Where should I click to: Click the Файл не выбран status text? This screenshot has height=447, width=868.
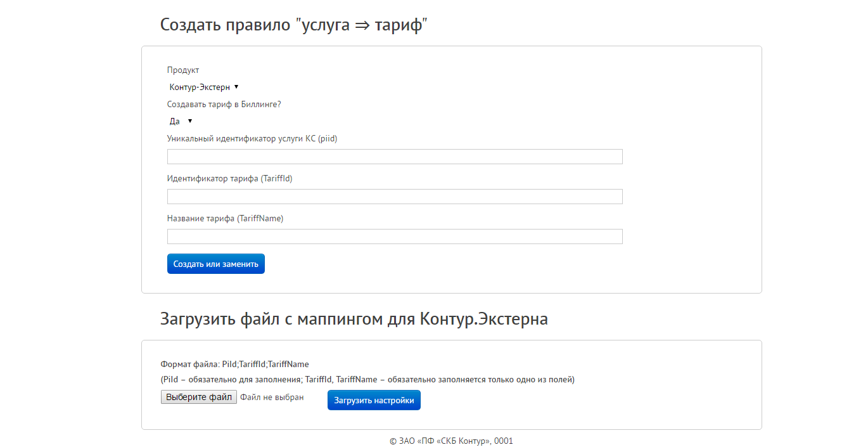pyautogui.click(x=272, y=397)
